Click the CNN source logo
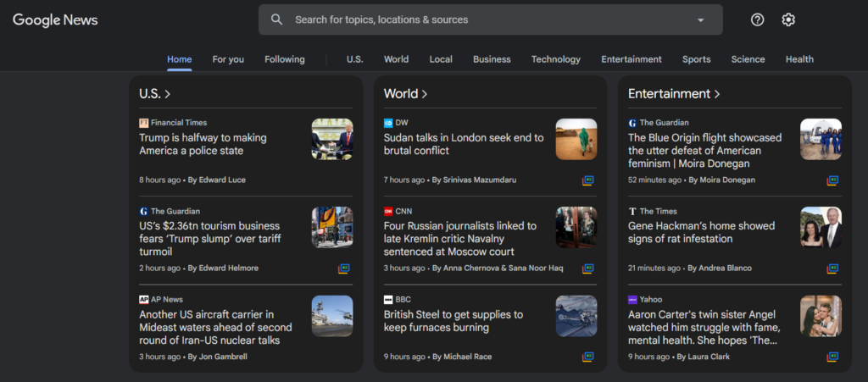The height and width of the screenshot is (382, 868). point(388,211)
